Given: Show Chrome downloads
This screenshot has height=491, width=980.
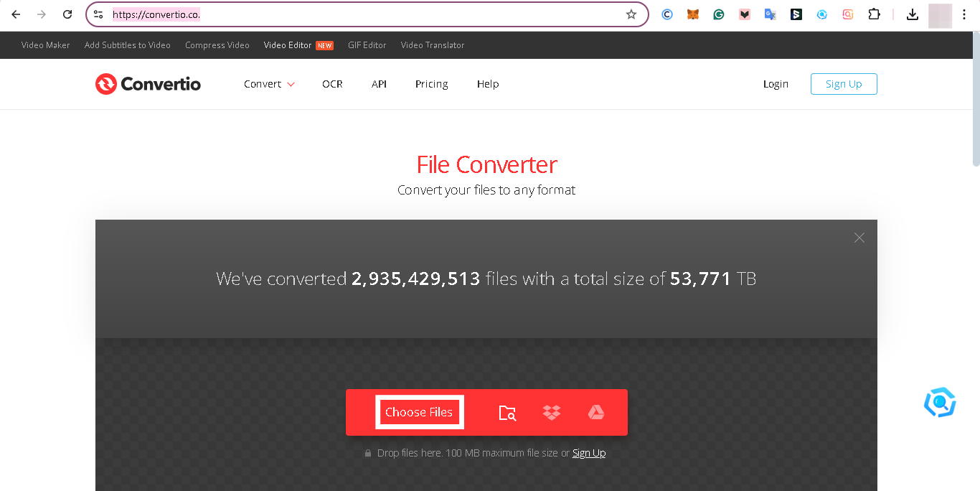Looking at the screenshot, I should click(x=913, y=14).
